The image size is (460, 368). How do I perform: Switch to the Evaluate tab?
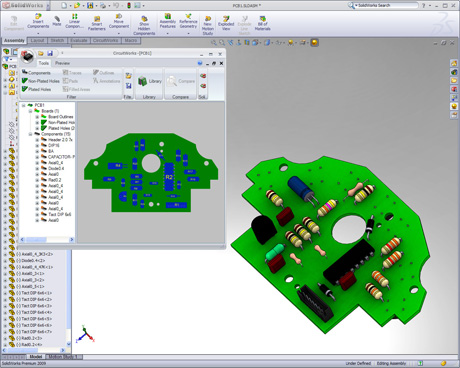pos(79,40)
